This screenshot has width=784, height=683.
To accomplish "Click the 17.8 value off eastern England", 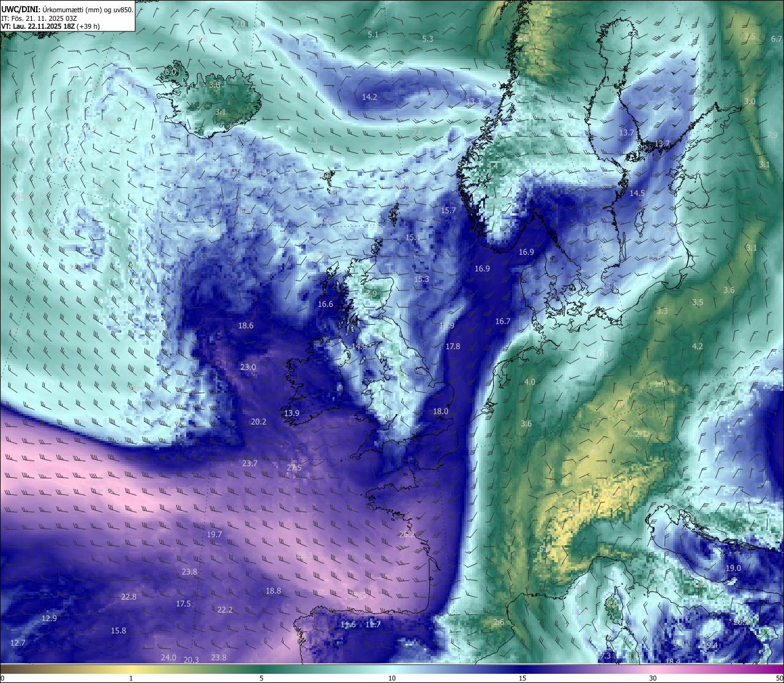I will point(453,346).
